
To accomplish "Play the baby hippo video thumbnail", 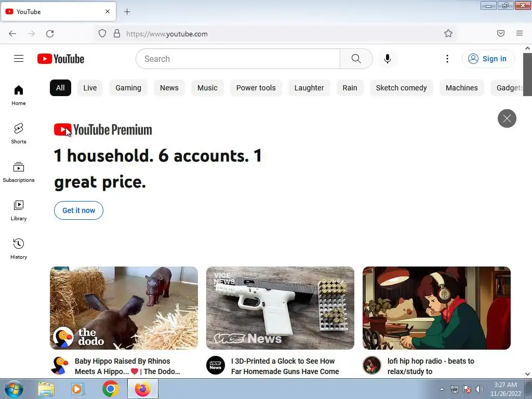I will 124,308.
